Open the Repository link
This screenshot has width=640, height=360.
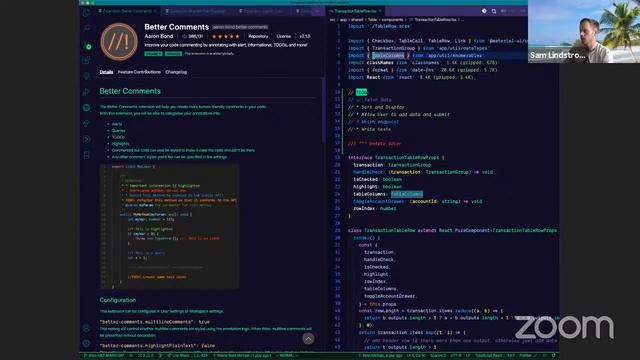(258, 36)
